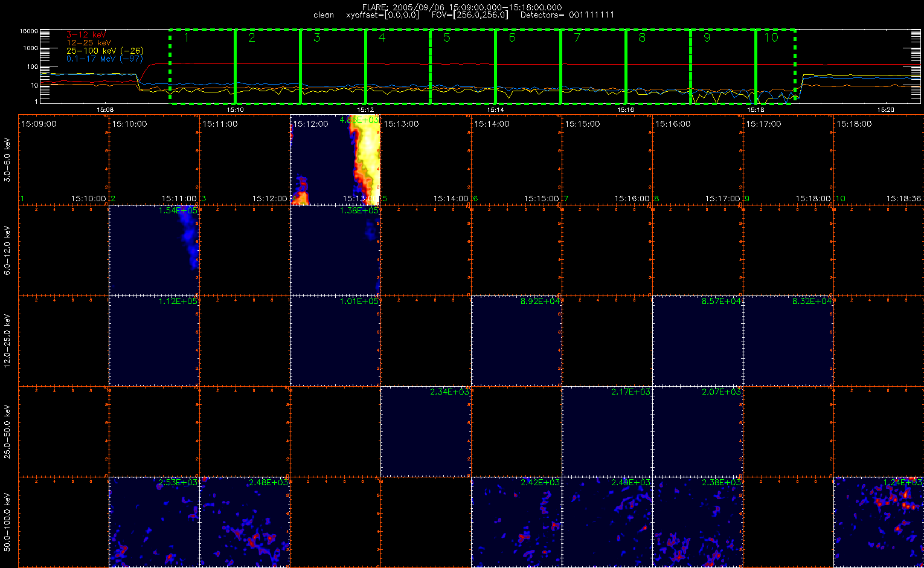The width and height of the screenshot is (924, 568).
Task: Select interval 3 marker in the light curve
Action: point(317,37)
